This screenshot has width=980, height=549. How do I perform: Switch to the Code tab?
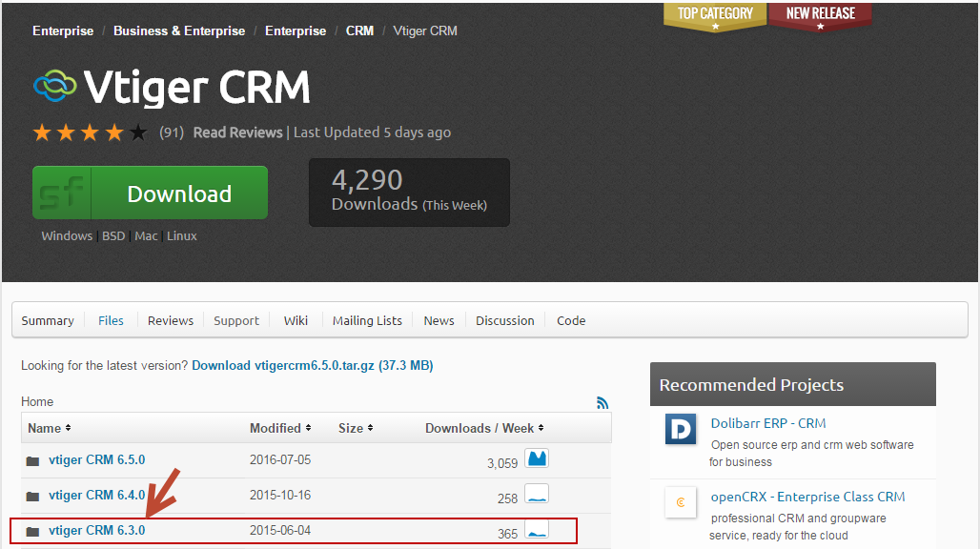[571, 320]
